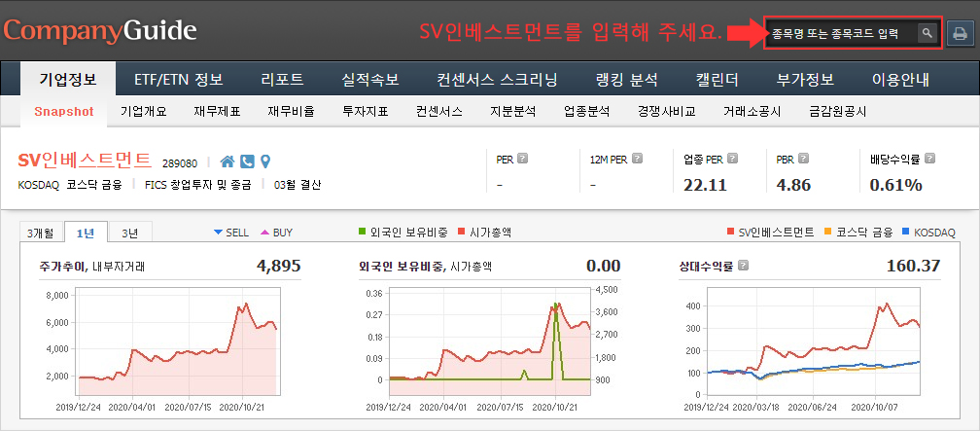
Task: Click the KOSDAQ 코스닥 금융 label
Action: tap(70, 185)
